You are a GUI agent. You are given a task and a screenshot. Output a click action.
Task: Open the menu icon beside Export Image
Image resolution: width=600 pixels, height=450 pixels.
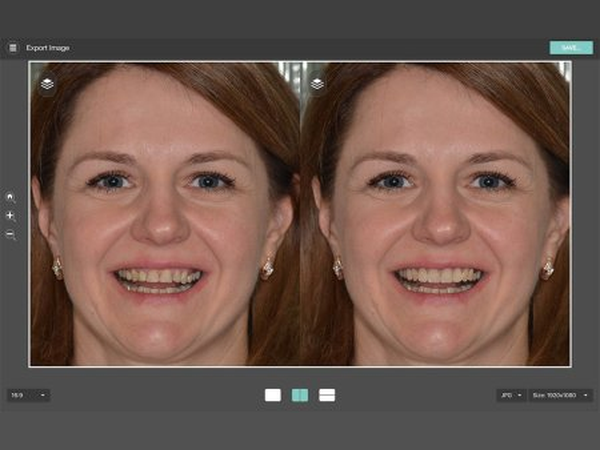pos(13,48)
